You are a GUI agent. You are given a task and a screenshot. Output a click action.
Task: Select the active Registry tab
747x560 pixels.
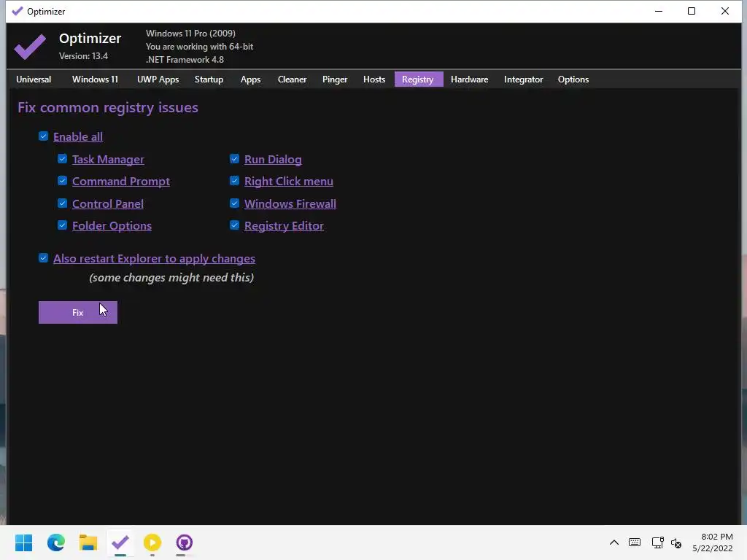point(418,79)
